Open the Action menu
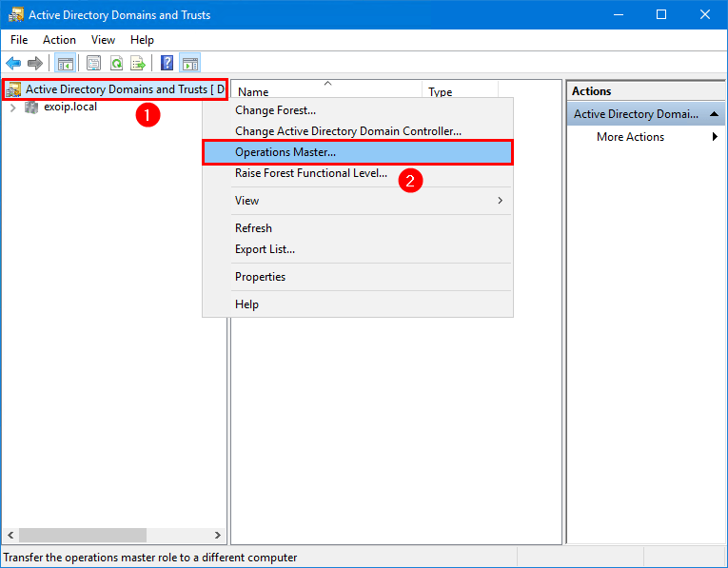Viewport: 728px width, 568px height. 59,40
